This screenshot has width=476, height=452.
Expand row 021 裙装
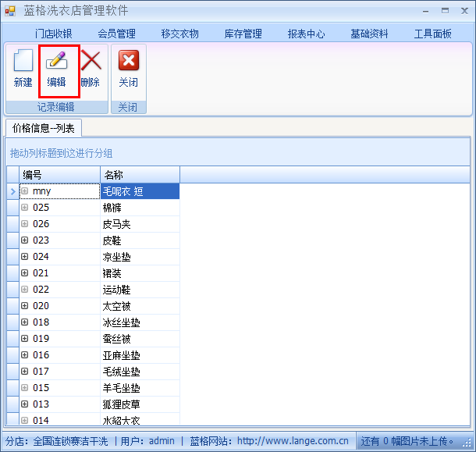25,273
